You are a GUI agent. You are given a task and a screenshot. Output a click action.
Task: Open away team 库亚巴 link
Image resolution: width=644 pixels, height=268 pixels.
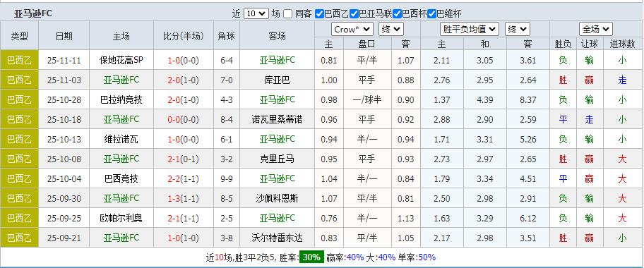(x=278, y=80)
